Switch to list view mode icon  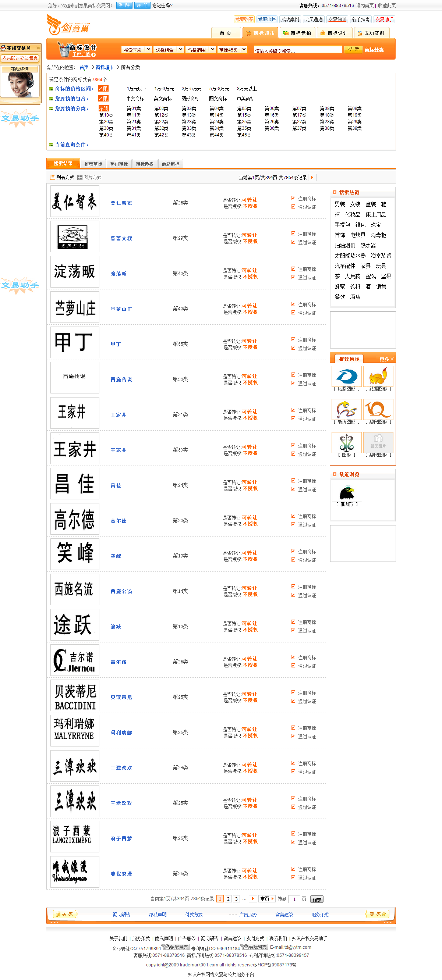coord(53,177)
